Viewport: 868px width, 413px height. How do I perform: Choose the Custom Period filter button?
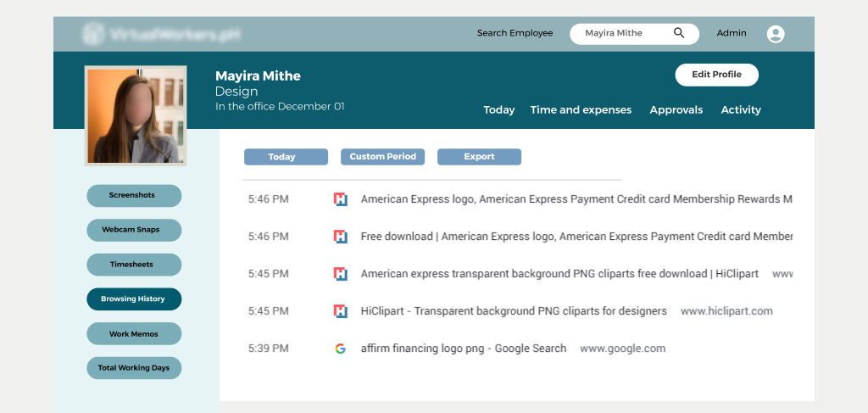[x=382, y=157]
